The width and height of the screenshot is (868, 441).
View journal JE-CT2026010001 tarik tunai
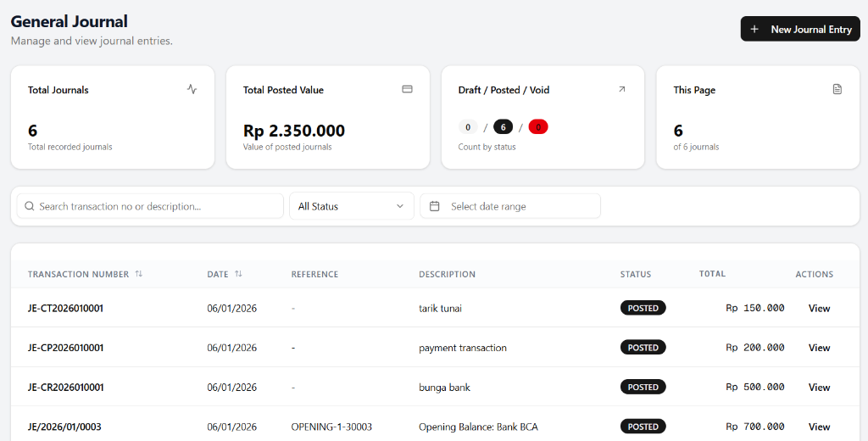(x=819, y=308)
